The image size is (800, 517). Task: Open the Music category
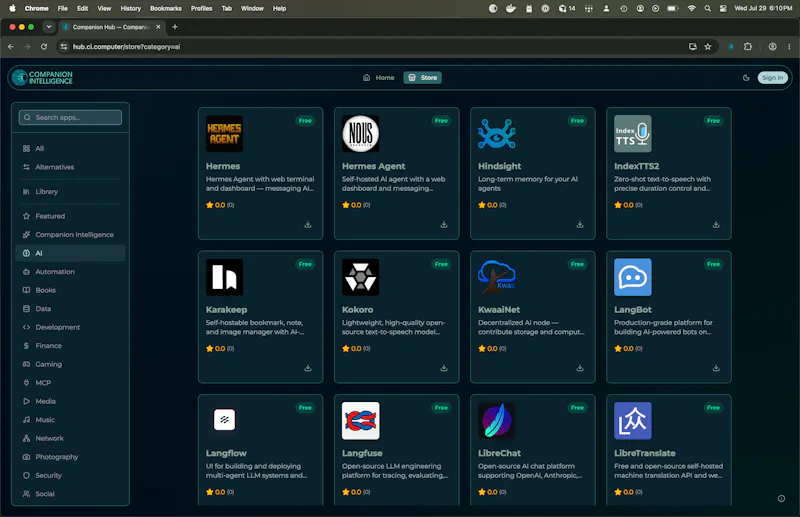[70, 420]
